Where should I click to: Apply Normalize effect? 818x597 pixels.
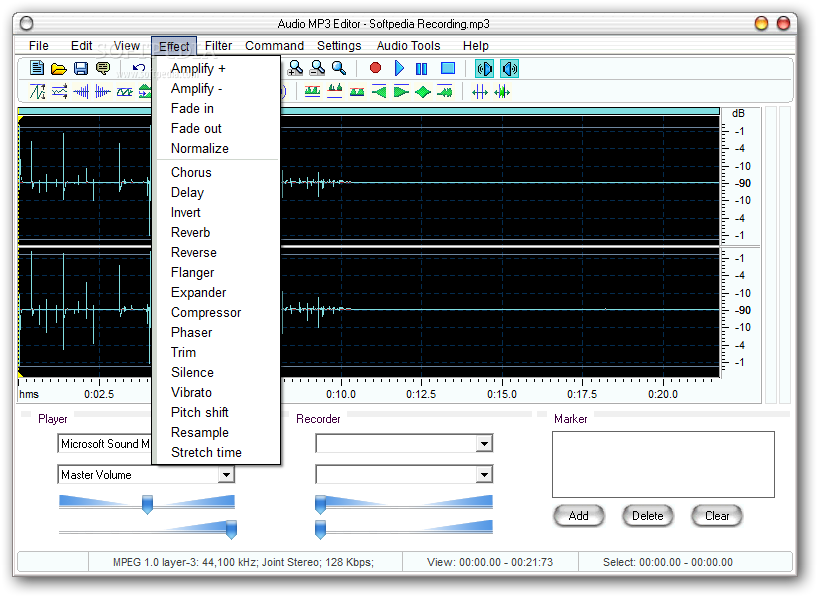pyautogui.click(x=219, y=149)
